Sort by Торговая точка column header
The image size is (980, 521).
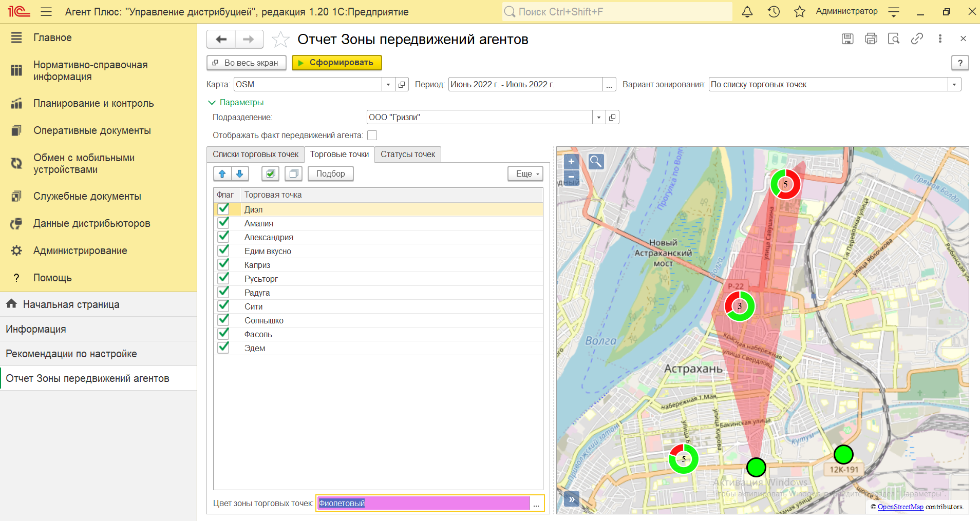(x=392, y=195)
